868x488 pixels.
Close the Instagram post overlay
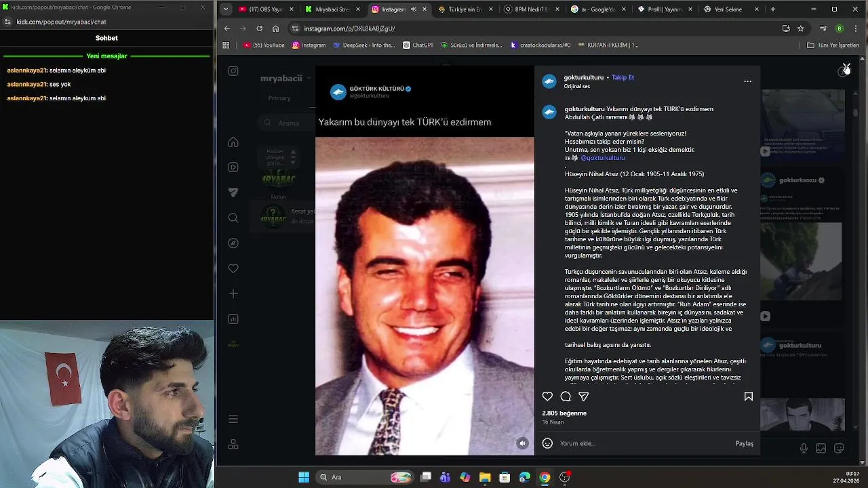tap(846, 68)
